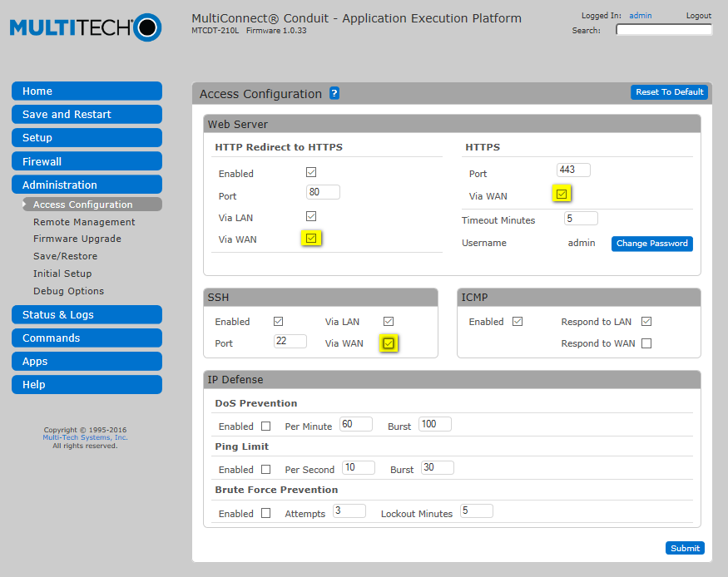
Task: Click HTTP Redirect Port field 80
Action: (323, 192)
